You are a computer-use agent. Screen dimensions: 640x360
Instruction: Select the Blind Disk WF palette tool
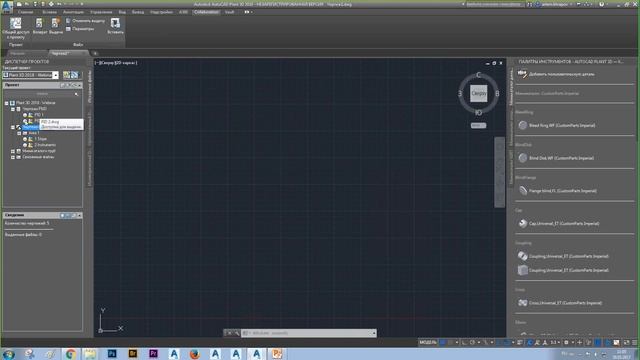tap(556, 158)
